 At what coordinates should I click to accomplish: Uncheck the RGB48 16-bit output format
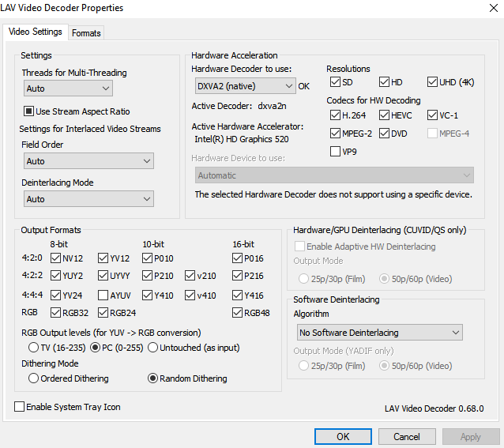238,313
